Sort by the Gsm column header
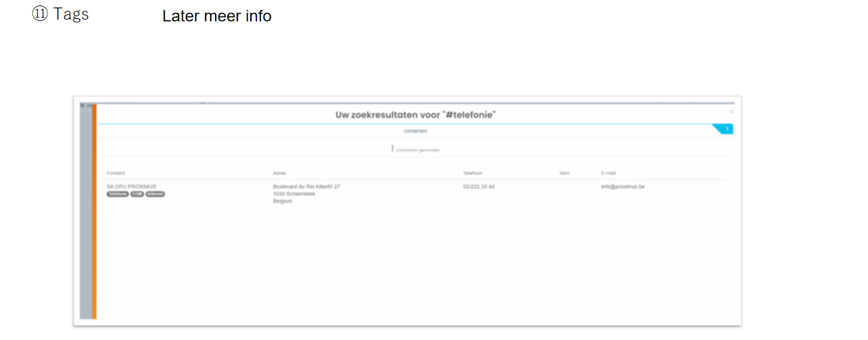This screenshot has width=868, height=340. (x=564, y=173)
